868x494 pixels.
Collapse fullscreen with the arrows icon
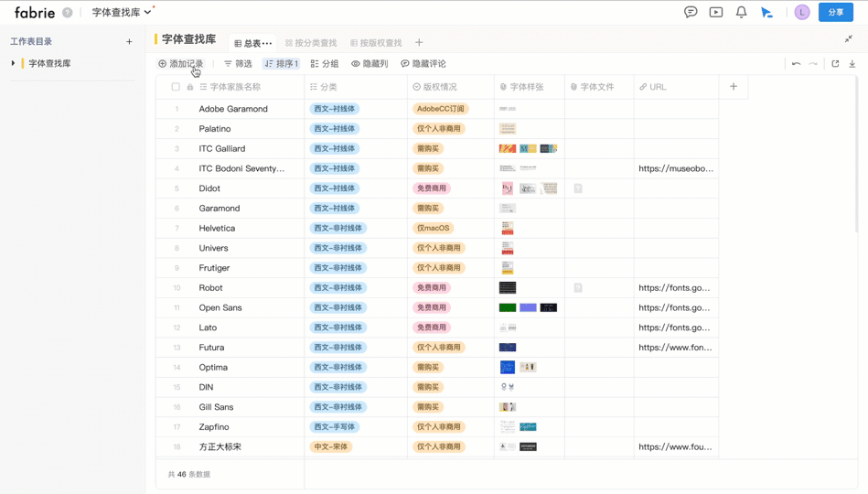point(849,38)
